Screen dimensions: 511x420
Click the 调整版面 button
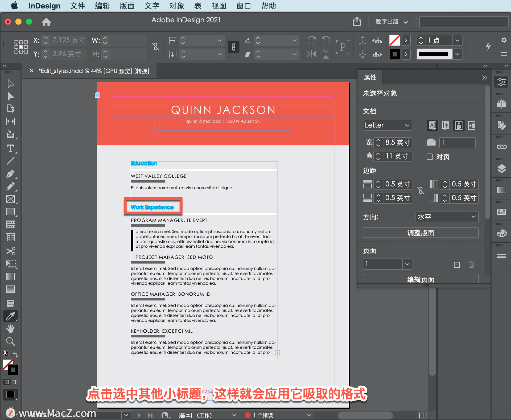click(x=420, y=233)
